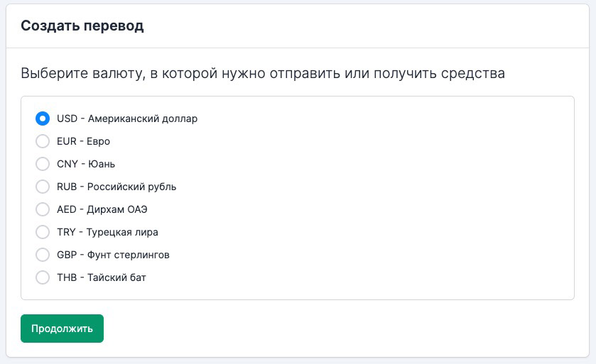Choose the EUR radio button
Viewport: 596px width, 364px height.
[43, 141]
